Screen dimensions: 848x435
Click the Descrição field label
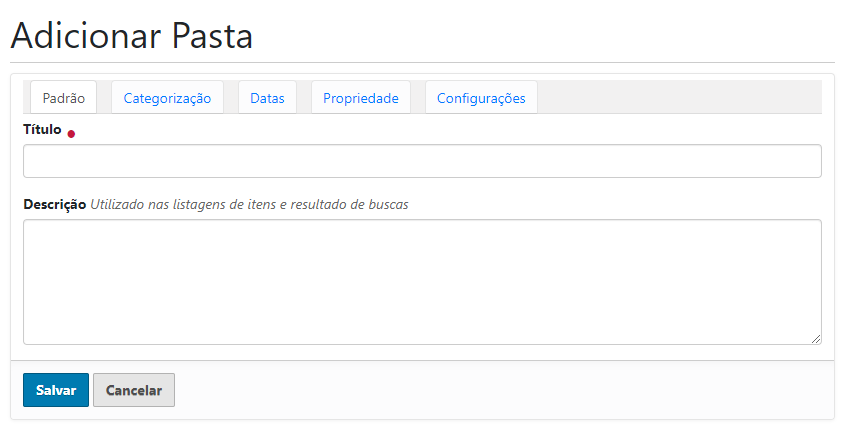[x=54, y=204]
